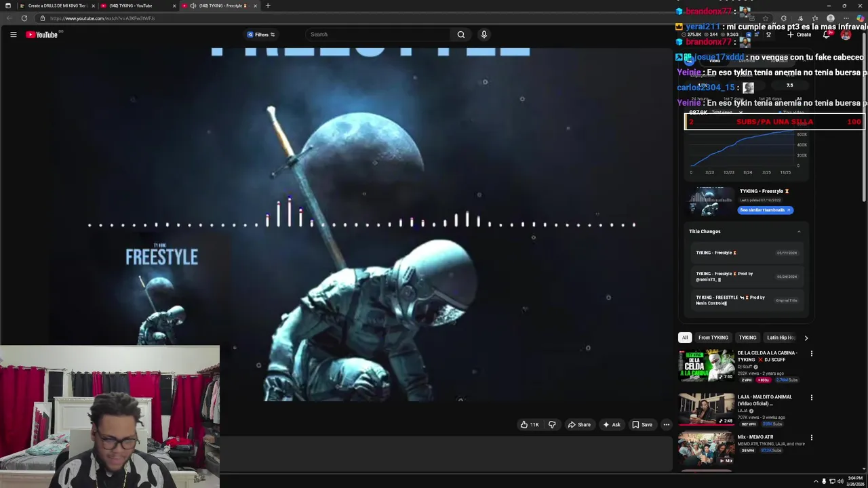868x488 pixels.
Task: Collapse the Title Changes panel
Action: click(x=799, y=232)
